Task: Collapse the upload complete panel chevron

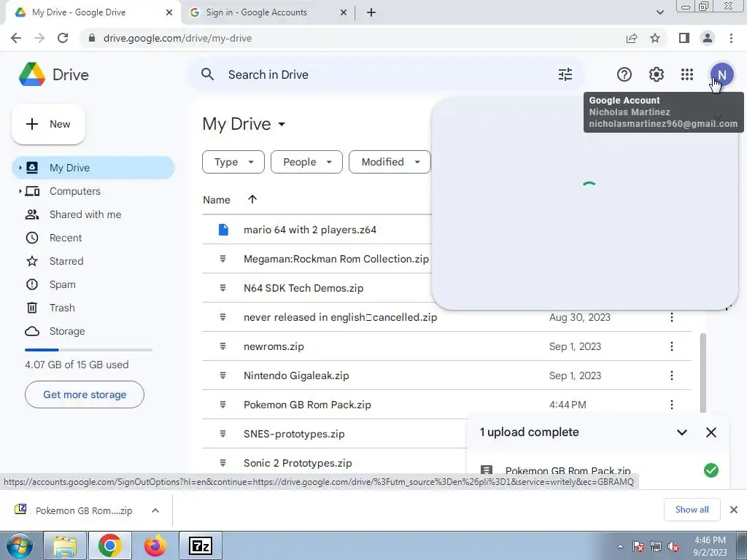Action: [682, 432]
